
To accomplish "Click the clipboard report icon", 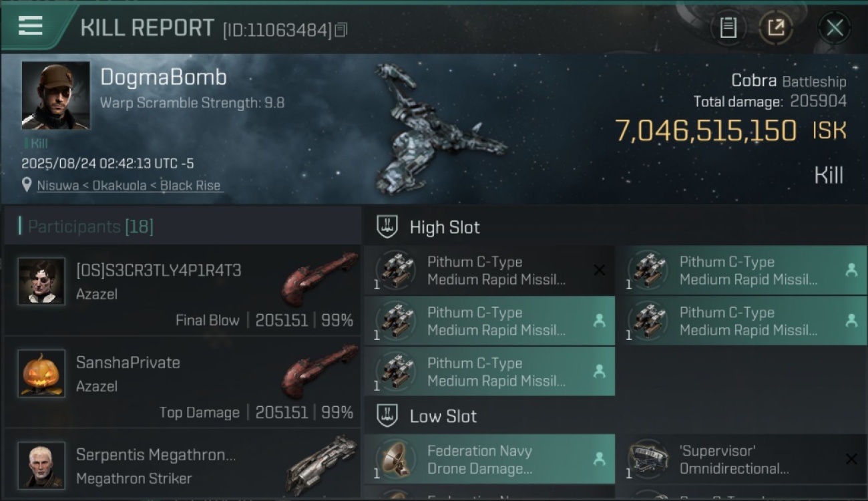I will coord(728,27).
